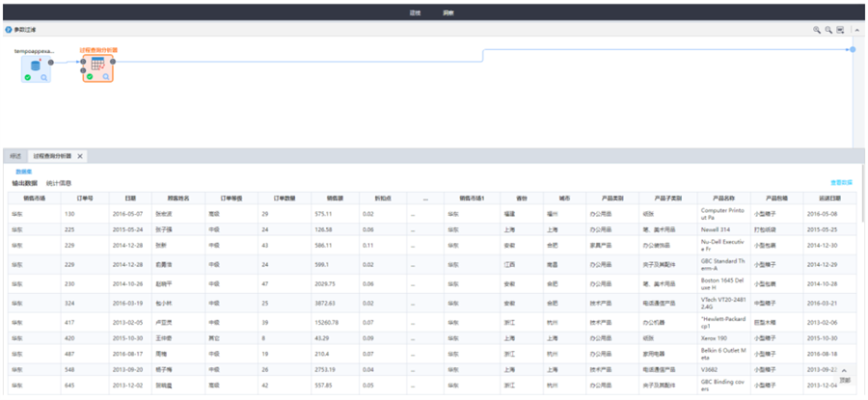Click the 查看数据 link

841,182
